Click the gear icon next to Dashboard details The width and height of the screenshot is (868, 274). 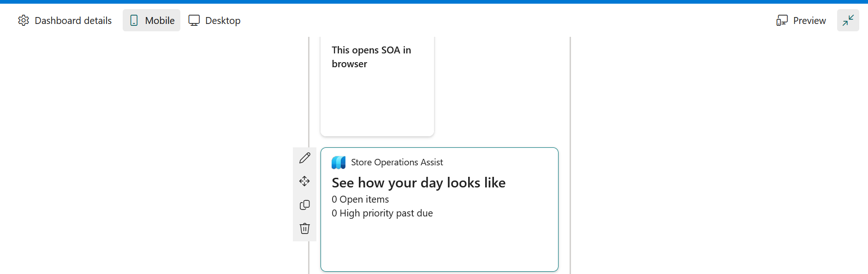(x=24, y=20)
